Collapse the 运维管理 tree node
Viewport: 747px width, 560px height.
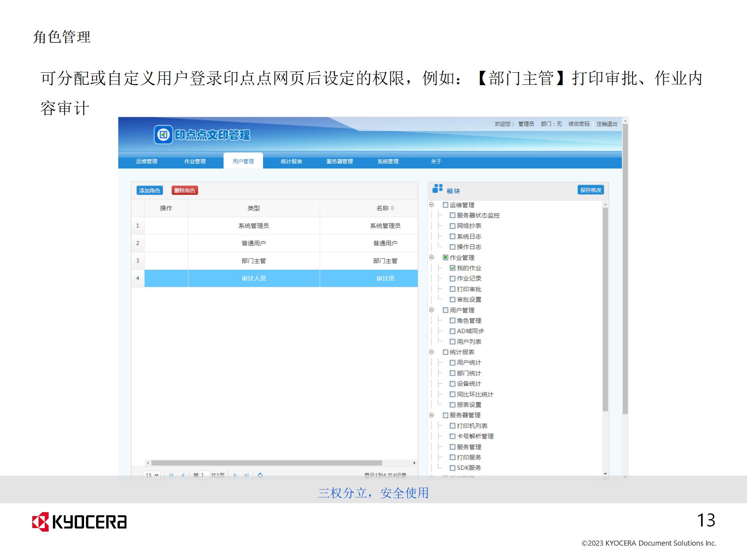431,205
